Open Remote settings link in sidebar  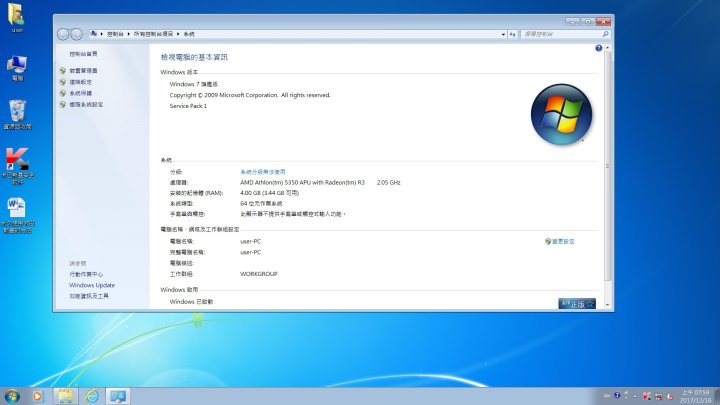tap(80, 82)
